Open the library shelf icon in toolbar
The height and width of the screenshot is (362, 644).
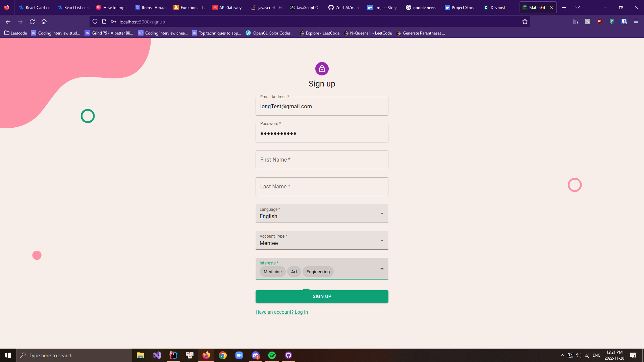(x=576, y=21)
